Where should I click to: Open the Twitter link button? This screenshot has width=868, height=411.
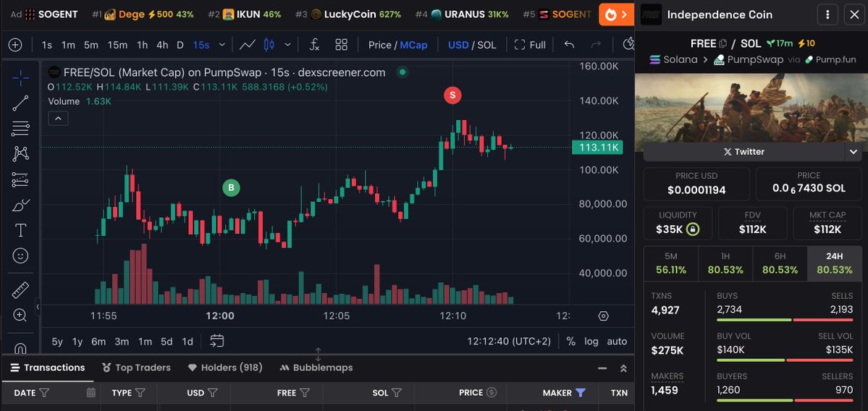744,151
